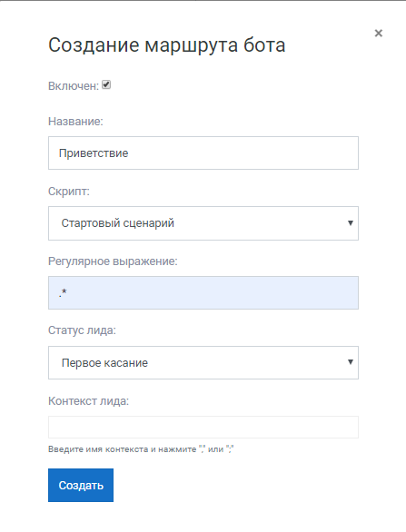Click the Название field label
406x532 pixels.
tap(75, 122)
